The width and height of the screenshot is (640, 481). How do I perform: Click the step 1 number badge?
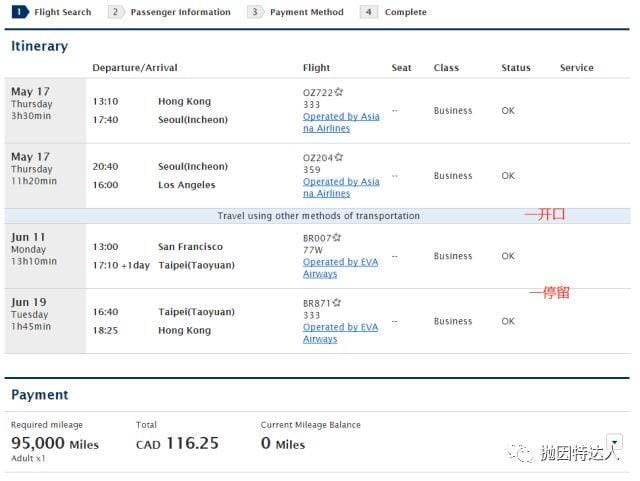[x=20, y=12]
